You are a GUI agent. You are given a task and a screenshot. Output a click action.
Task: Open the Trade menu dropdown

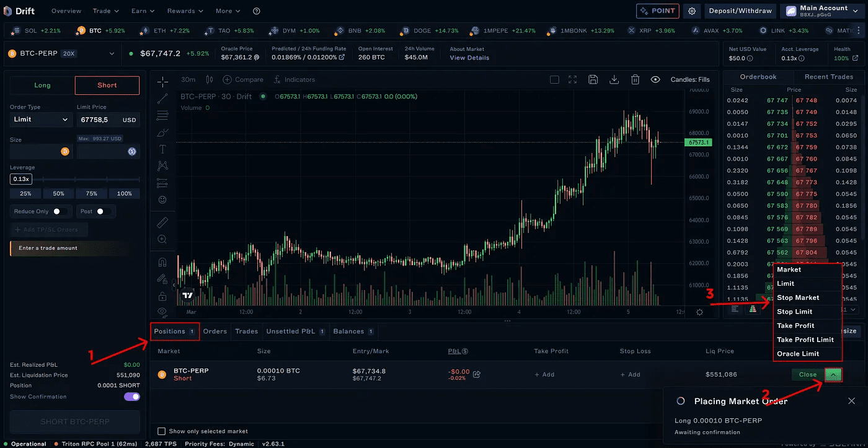(105, 11)
